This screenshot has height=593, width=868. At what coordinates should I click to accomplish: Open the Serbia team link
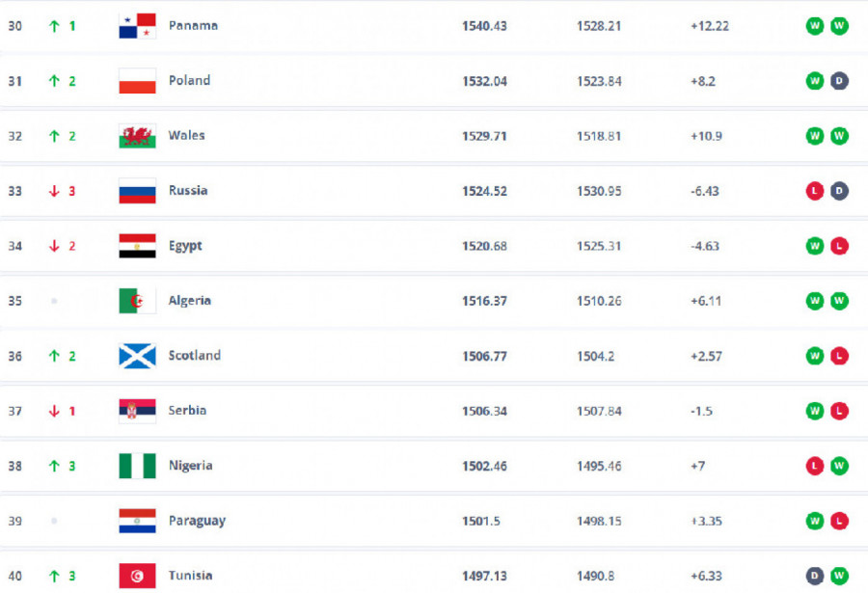click(x=187, y=411)
